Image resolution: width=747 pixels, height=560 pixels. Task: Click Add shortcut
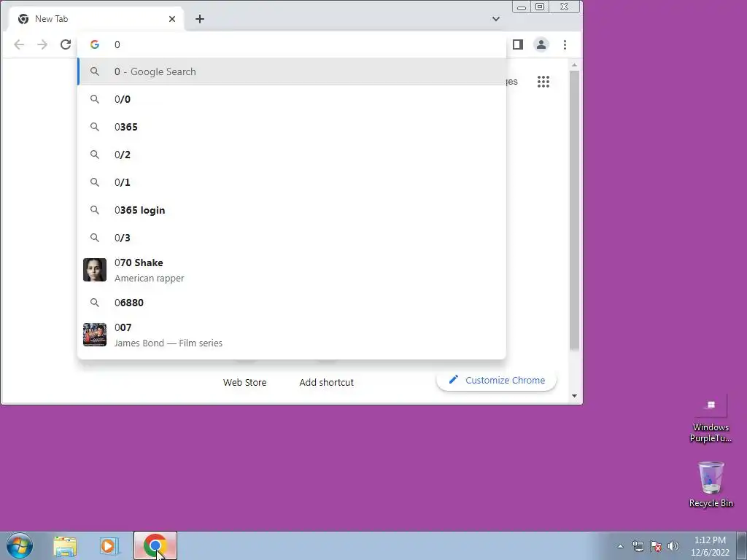point(326,382)
